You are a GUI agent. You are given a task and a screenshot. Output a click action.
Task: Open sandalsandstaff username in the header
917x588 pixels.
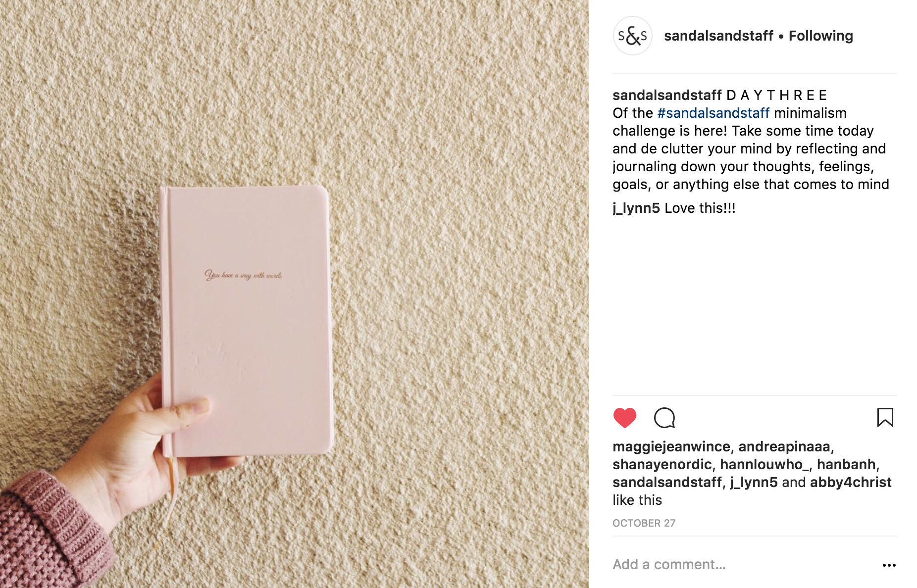(718, 36)
